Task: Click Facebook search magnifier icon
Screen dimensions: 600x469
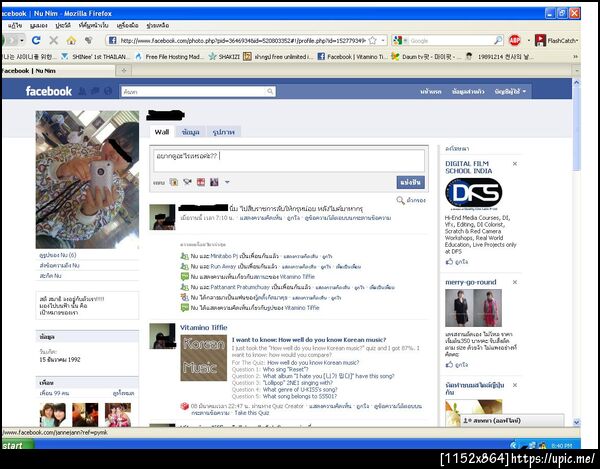Action: click(x=270, y=91)
